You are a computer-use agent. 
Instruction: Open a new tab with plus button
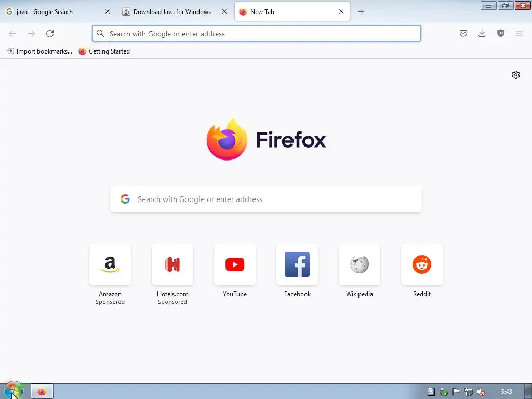[x=361, y=12]
